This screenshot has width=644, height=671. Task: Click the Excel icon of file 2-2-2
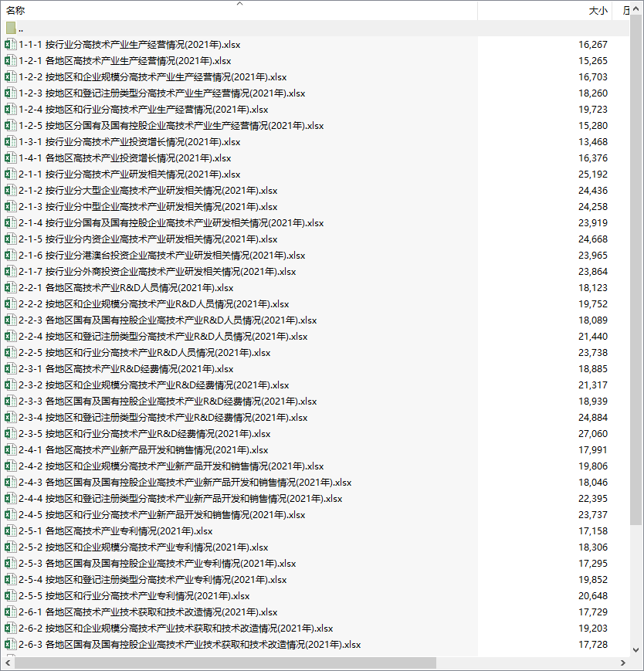click(x=10, y=303)
